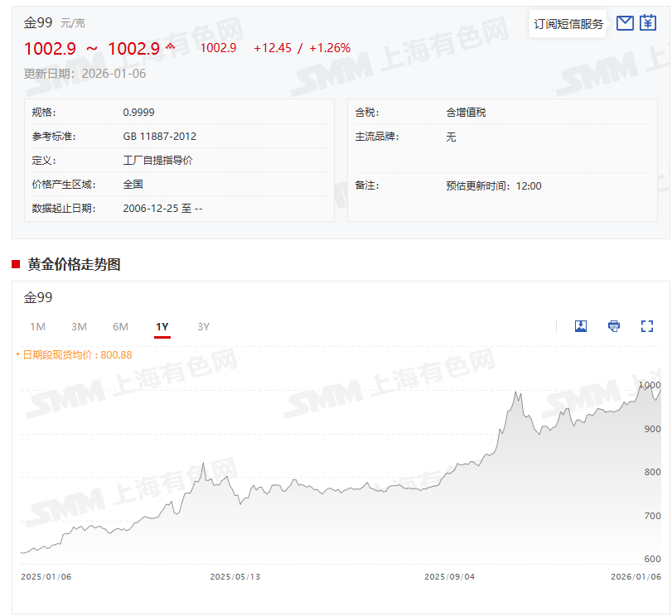This screenshot has height=616, width=672.
Task: Toggle the 日期段现货均价 legend item
Action: (76, 354)
